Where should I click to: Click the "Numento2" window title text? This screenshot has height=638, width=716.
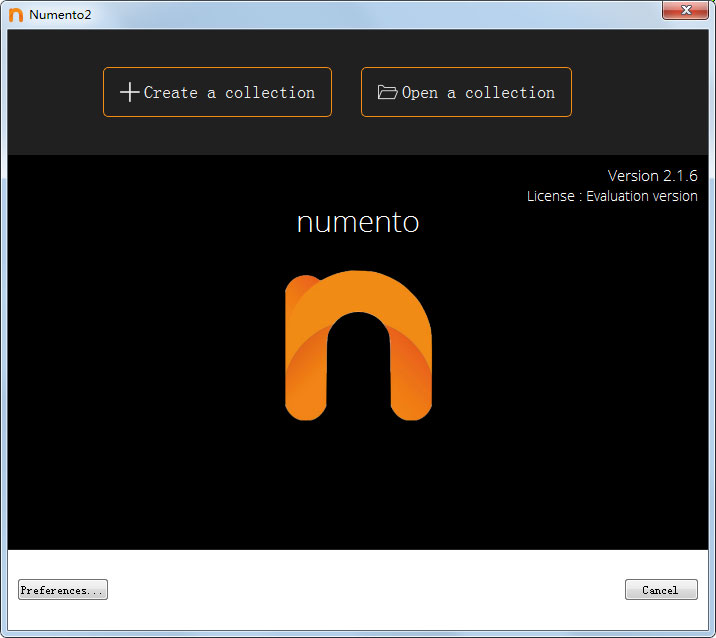coord(60,14)
